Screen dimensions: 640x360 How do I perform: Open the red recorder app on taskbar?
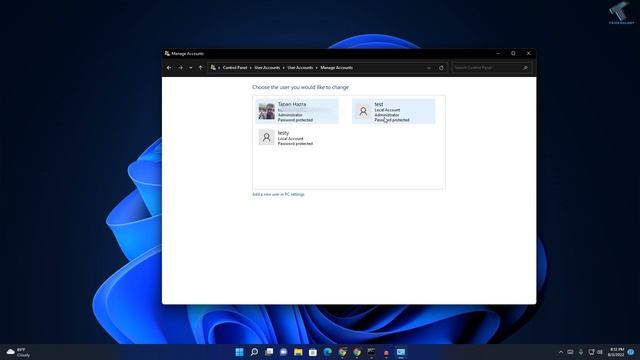[386, 352]
